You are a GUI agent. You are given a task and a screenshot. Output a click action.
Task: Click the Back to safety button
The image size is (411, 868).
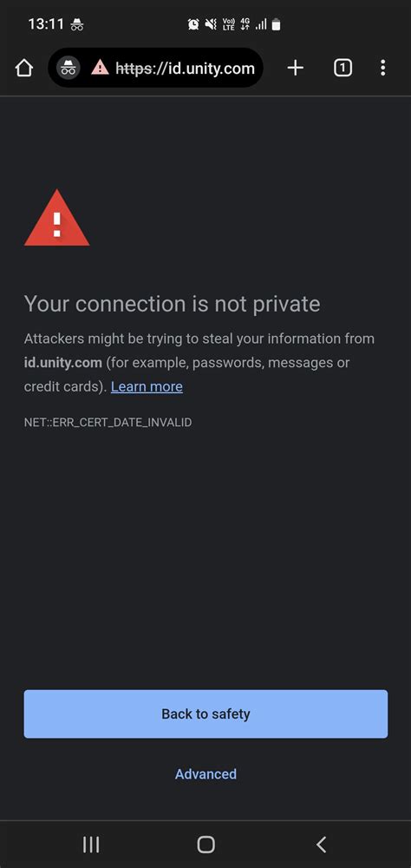click(x=205, y=713)
